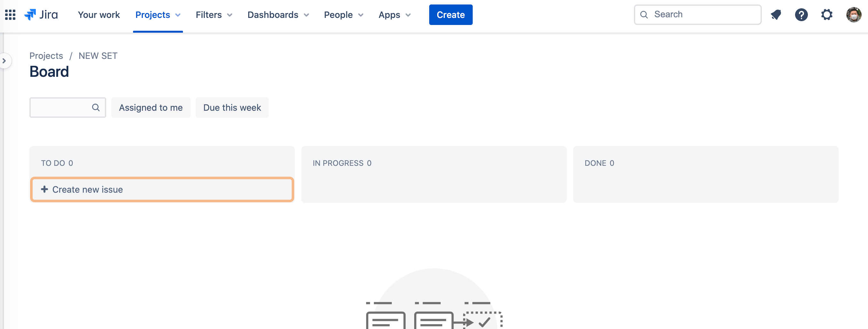Click the plus icon on Create new issue
The image size is (868, 329).
point(44,189)
